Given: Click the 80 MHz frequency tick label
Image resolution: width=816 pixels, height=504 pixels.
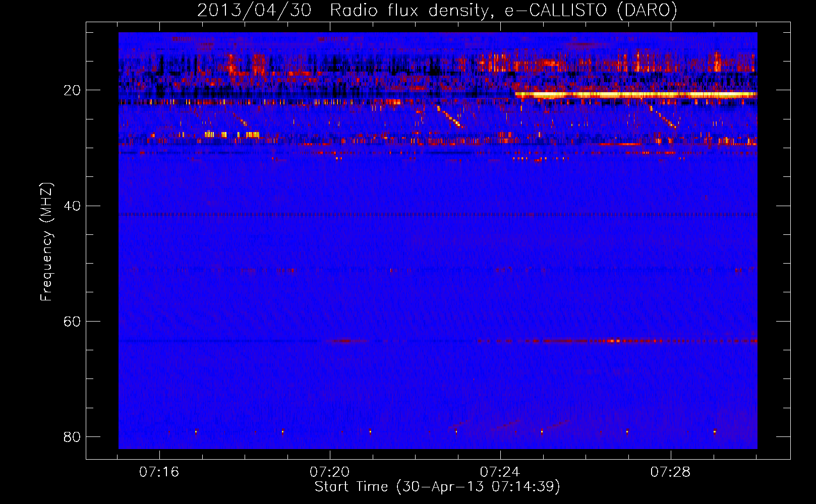Looking at the screenshot, I should (x=72, y=436).
